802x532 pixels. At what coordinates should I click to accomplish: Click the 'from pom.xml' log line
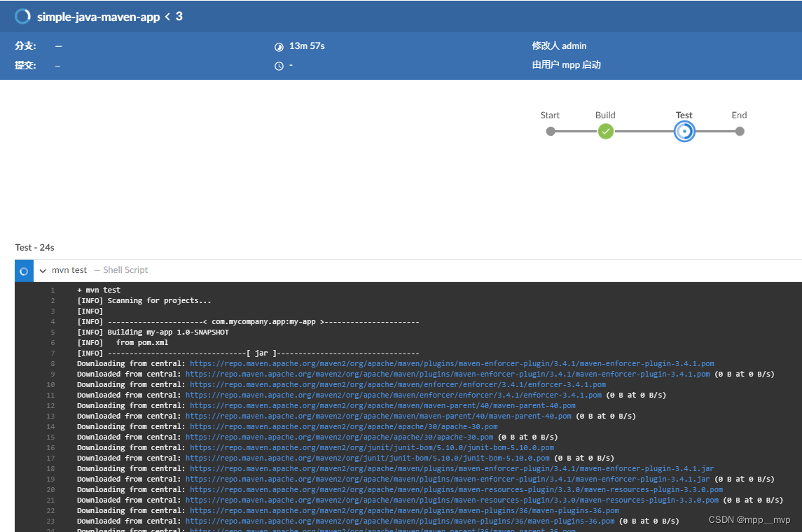click(x=123, y=342)
